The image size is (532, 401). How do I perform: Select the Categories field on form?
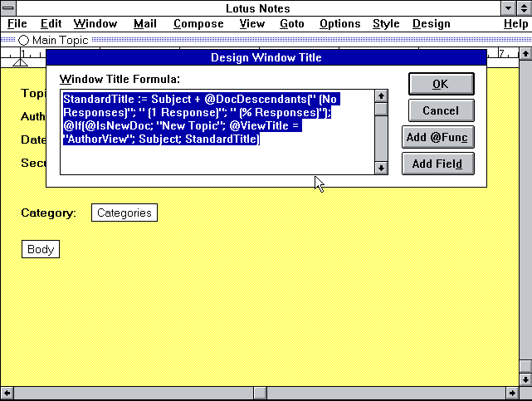pos(124,213)
